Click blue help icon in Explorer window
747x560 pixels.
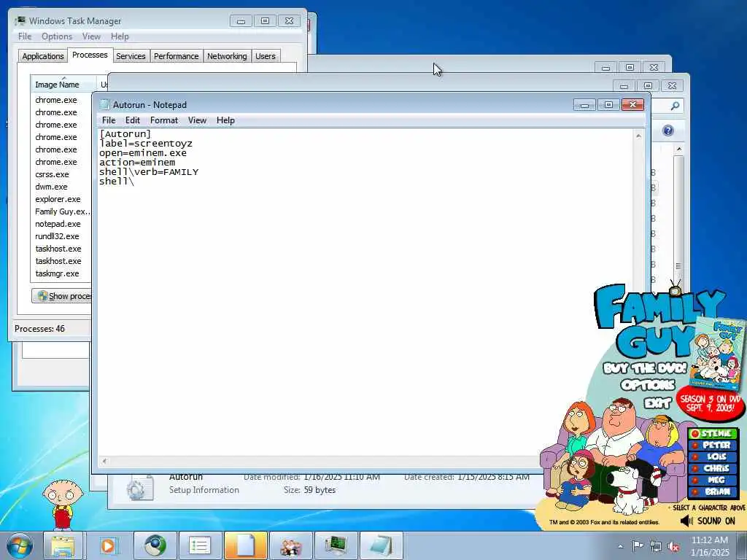coord(668,131)
